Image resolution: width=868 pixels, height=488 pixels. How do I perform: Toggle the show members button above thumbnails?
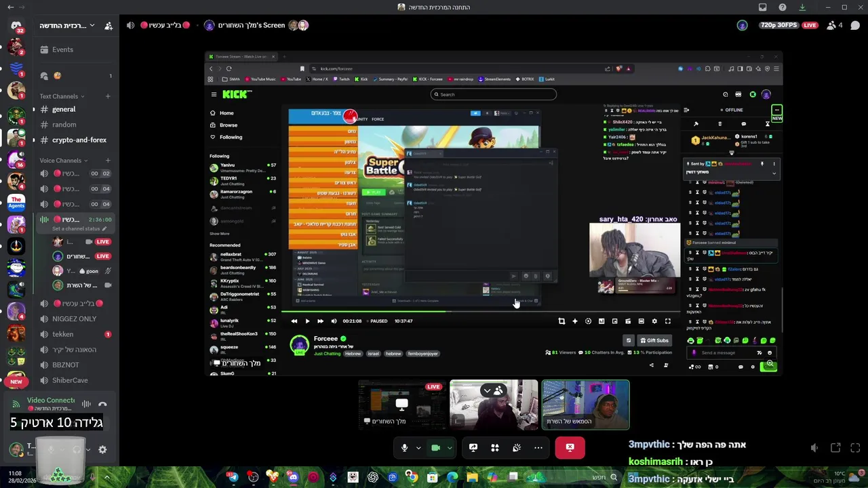[x=493, y=390]
